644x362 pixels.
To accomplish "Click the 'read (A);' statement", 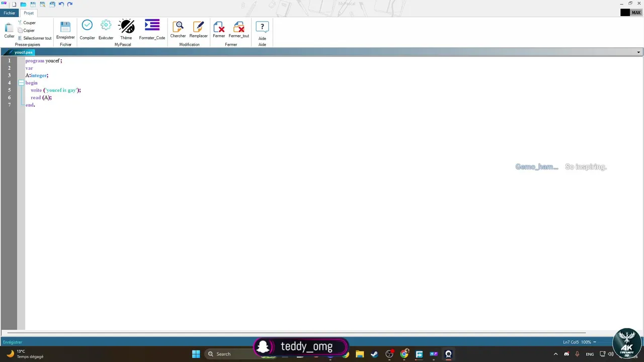I will [41, 98].
